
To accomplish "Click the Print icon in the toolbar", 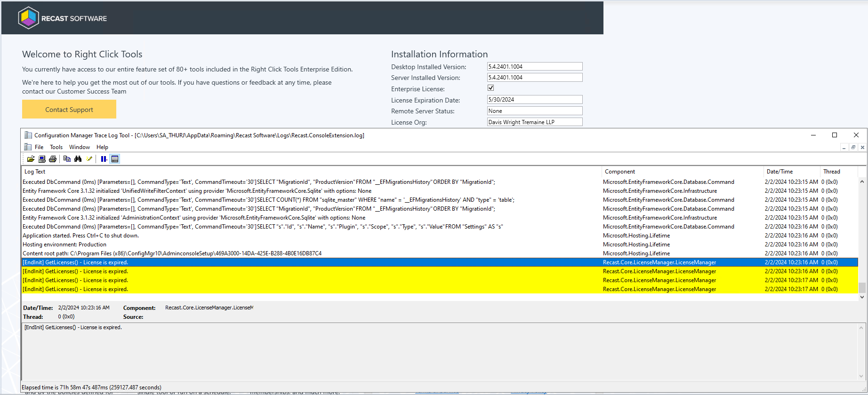I will (53, 159).
